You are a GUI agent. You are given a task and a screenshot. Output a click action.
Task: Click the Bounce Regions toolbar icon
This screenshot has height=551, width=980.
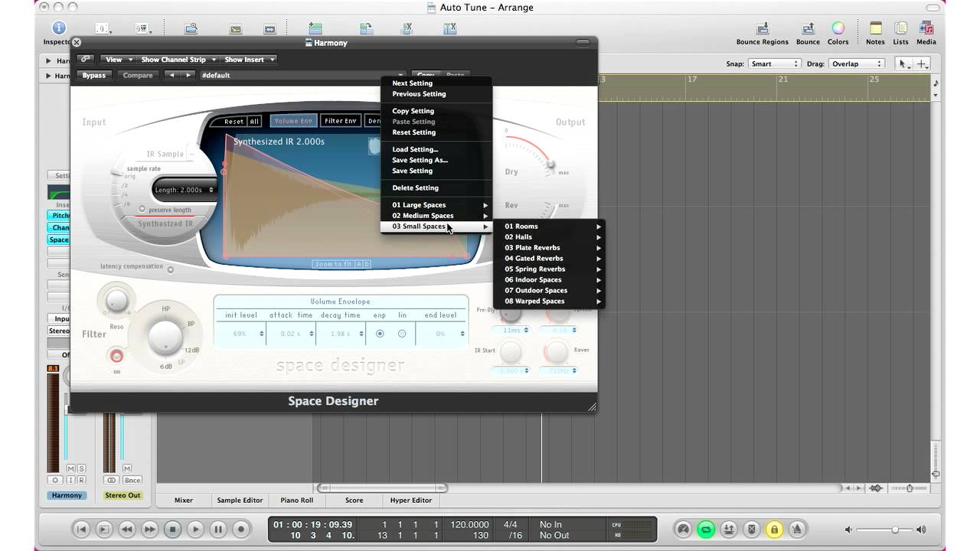pos(762,28)
